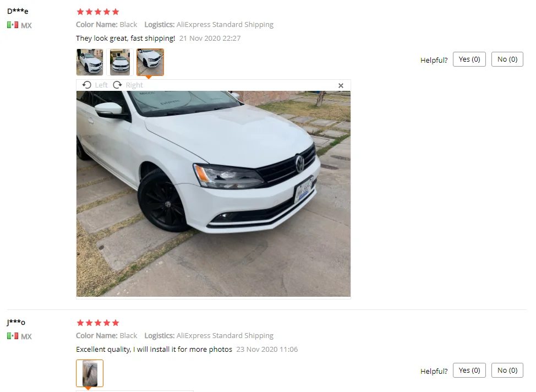Mark D***e's review helpful with Yes (0)
Screen dimensions: 536x392
point(469,59)
